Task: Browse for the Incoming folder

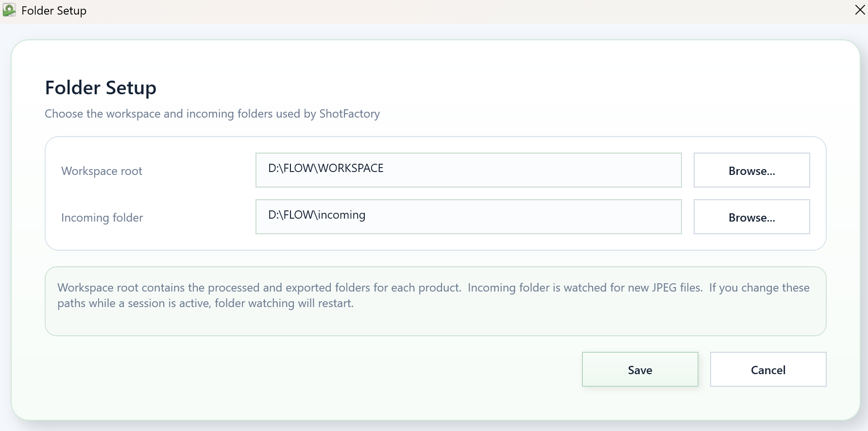Action: click(751, 217)
